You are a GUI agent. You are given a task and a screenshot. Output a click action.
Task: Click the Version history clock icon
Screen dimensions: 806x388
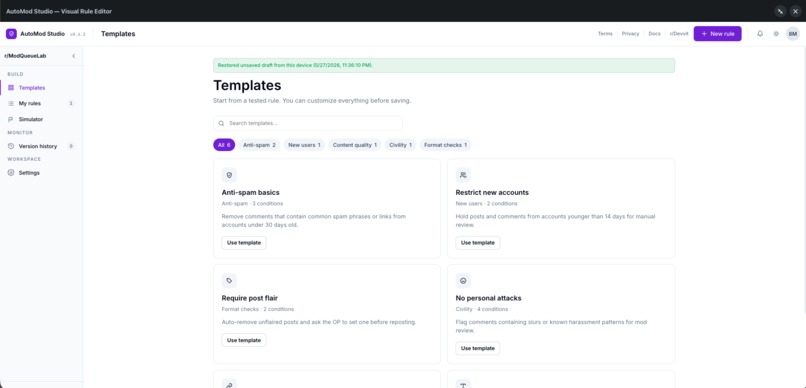click(x=11, y=146)
